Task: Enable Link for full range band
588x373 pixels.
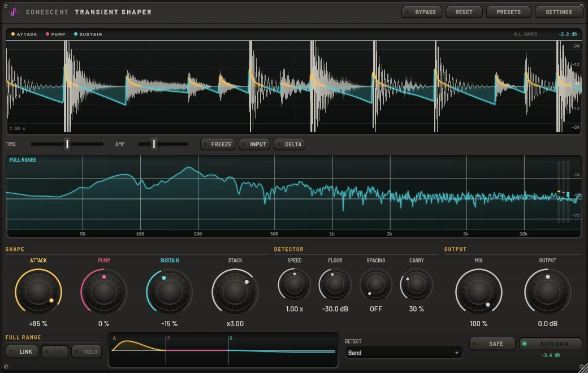Action: pos(22,352)
